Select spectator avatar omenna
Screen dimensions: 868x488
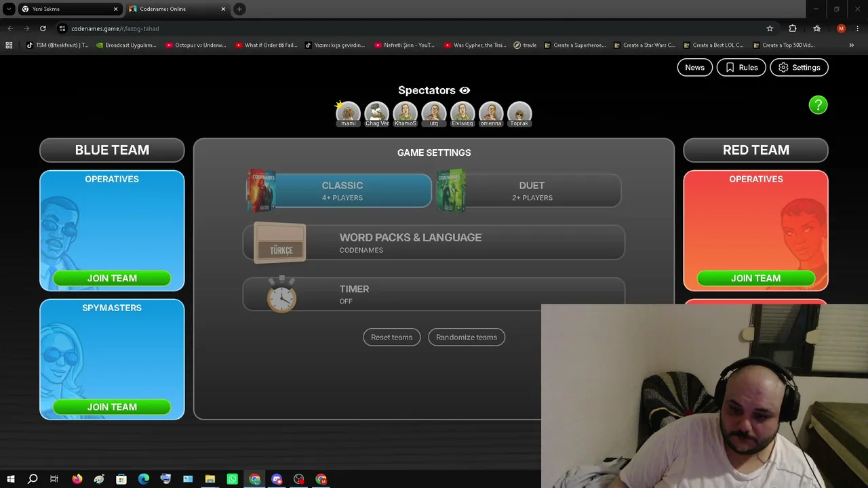tap(491, 114)
